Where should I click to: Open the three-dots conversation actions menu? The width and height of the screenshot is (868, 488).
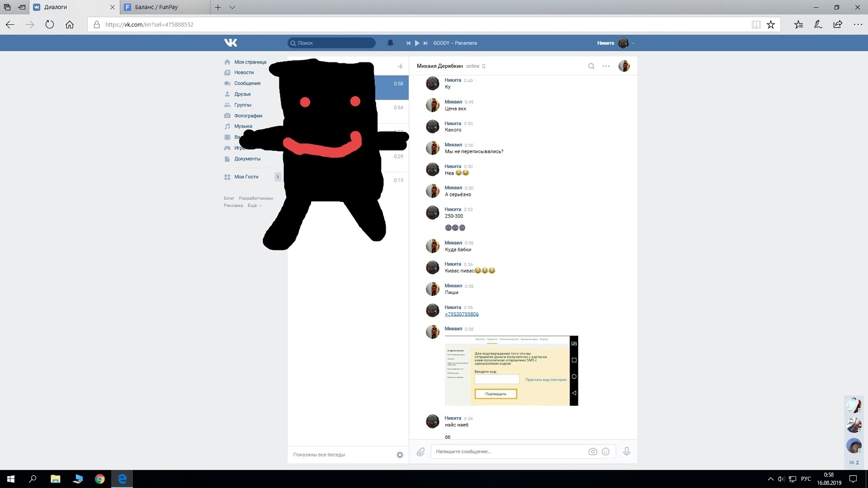(606, 66)
